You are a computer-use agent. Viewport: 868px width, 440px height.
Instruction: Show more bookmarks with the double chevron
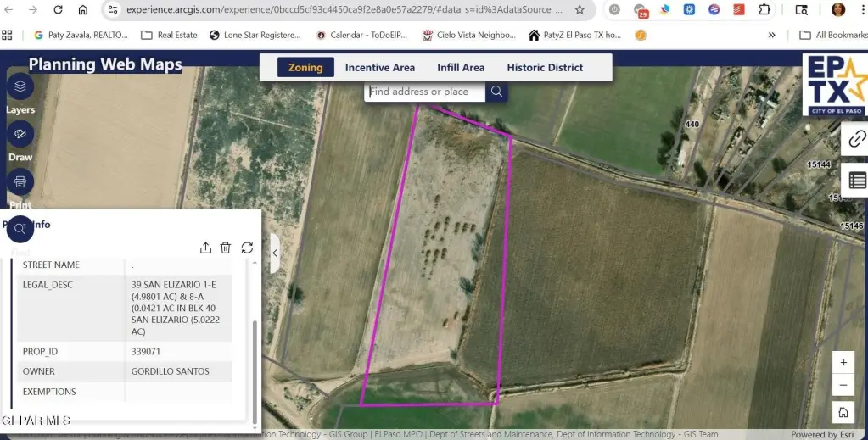pos(771,35)
